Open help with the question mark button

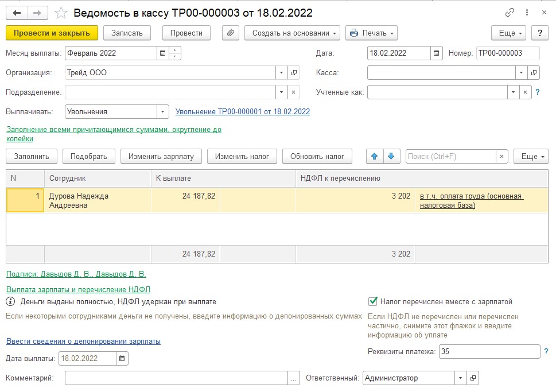[540, 33]
